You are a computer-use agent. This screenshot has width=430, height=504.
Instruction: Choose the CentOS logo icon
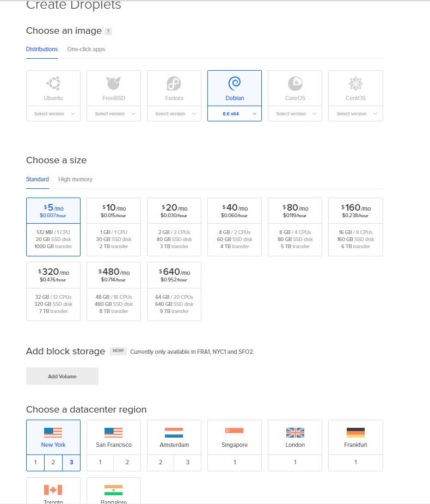(x=355, y=84)
